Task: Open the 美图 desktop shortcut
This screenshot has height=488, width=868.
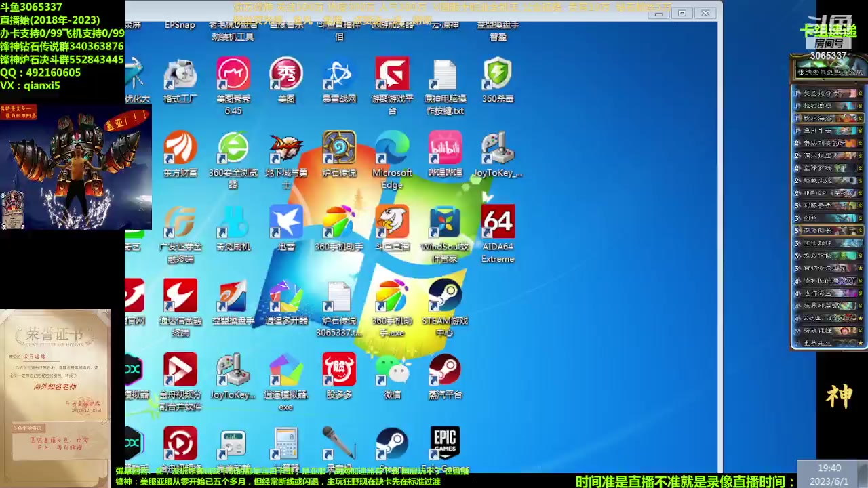Action: [x=286, y=81]
